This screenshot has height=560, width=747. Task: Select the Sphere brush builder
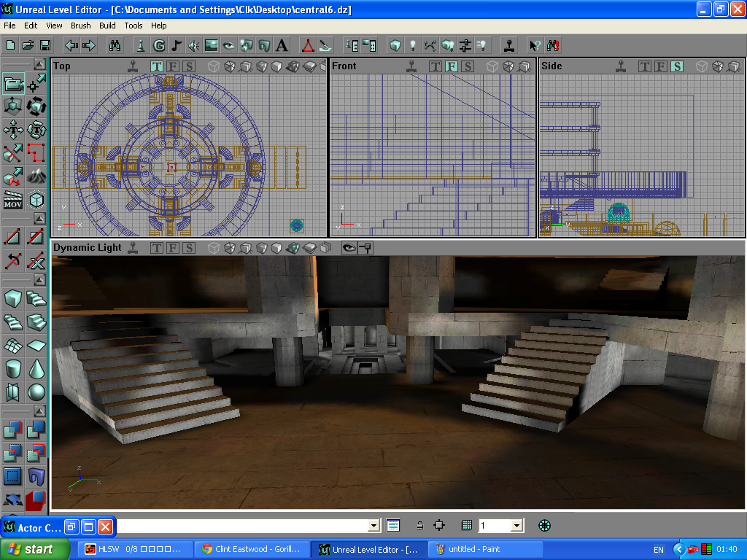pyautogui.click(x=36, y=392)
